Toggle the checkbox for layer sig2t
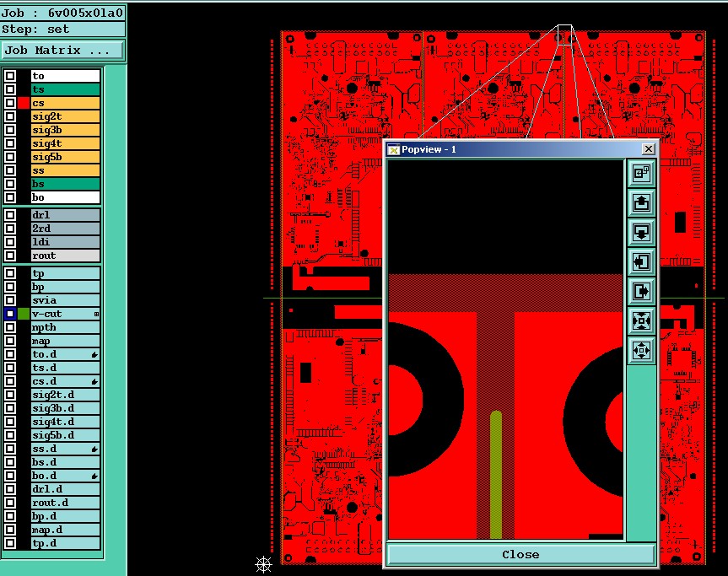 click(10, 116)
